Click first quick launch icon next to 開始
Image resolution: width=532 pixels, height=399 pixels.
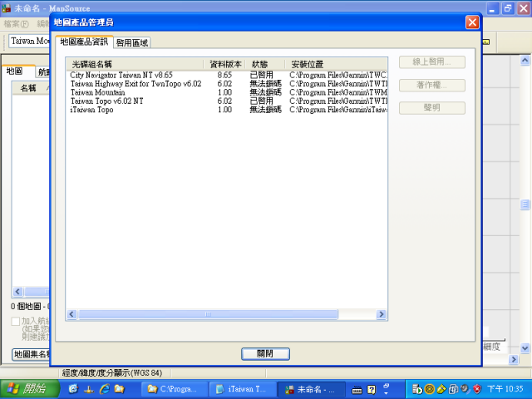point(73,389)
